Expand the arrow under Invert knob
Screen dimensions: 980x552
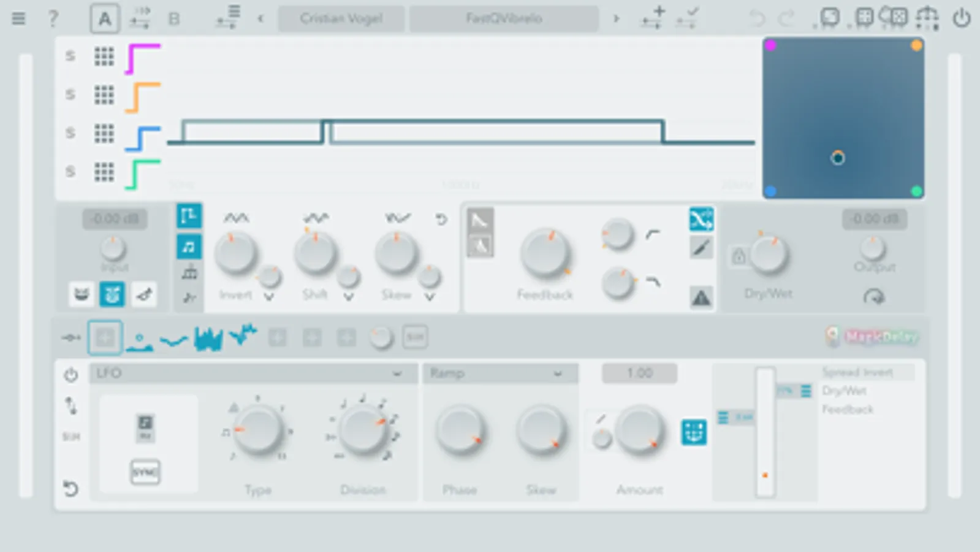[x=268, y=297]
